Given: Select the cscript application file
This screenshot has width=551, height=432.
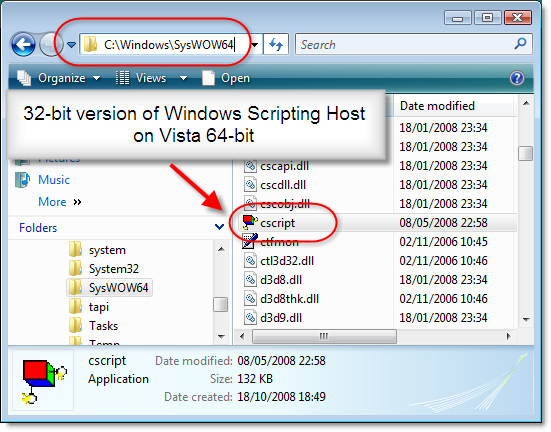Looking at the screenshot, I should pos(277,223).
